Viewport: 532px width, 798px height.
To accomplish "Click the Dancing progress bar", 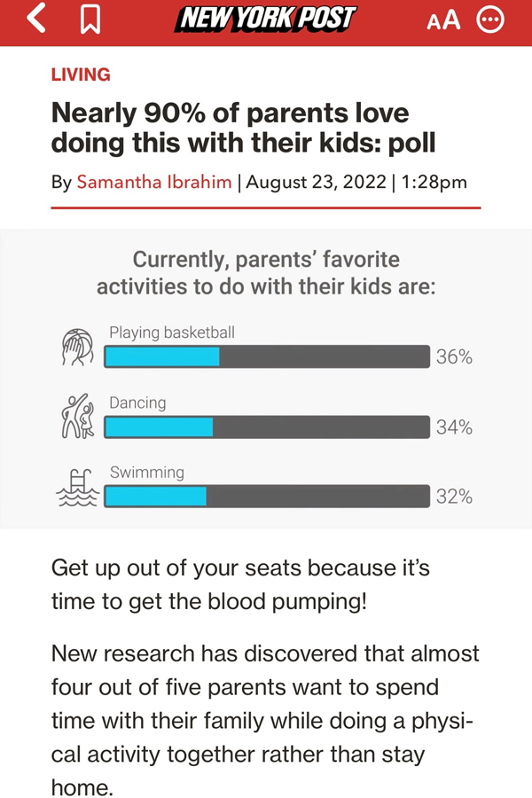I will (x=266, y=426).
